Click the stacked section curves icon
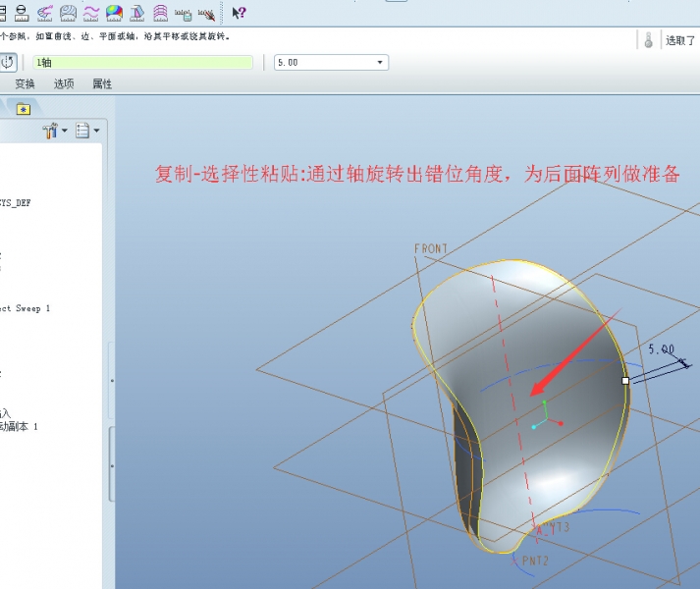Image resolution: width=700 pixels, height=589 pixels. [x=159, y=13]
